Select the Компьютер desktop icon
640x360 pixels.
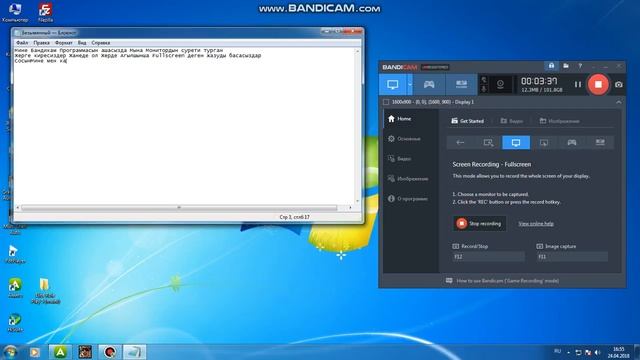(x=15, y=12)
